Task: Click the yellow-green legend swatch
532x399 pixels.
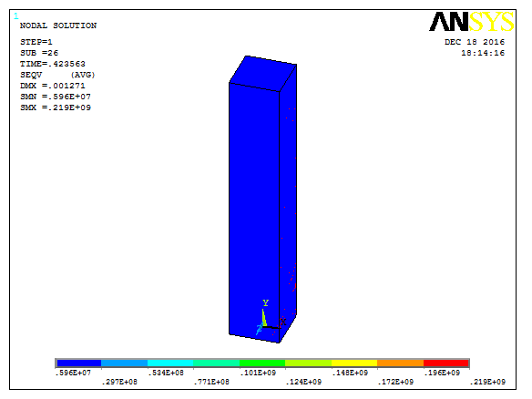Action: 309,363
